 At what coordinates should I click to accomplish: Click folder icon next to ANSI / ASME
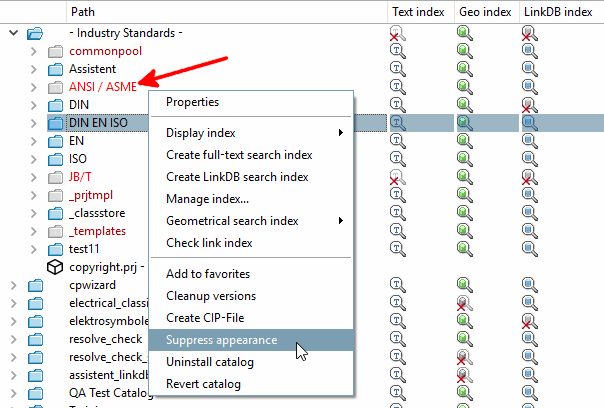click(56, 87)
